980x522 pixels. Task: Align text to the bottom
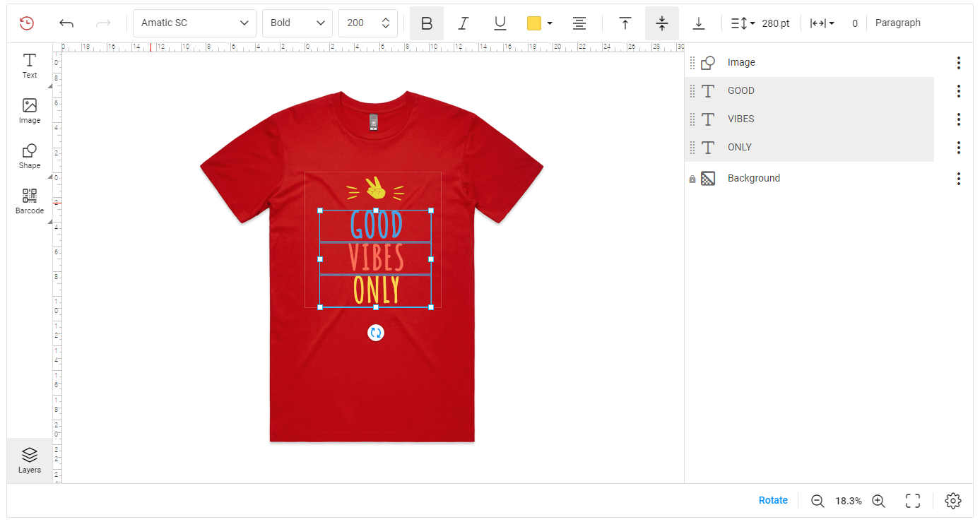point(699,23)
